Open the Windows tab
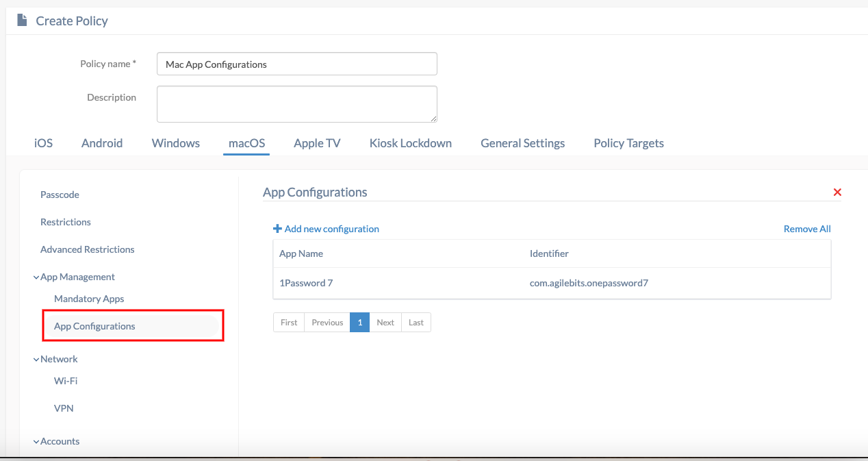 point(176,143)
